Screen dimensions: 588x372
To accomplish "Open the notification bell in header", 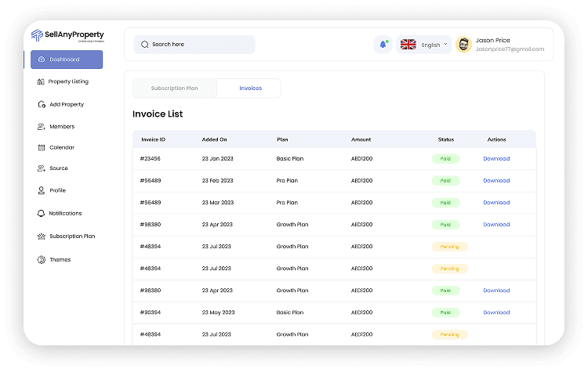I will coord(383,45).
